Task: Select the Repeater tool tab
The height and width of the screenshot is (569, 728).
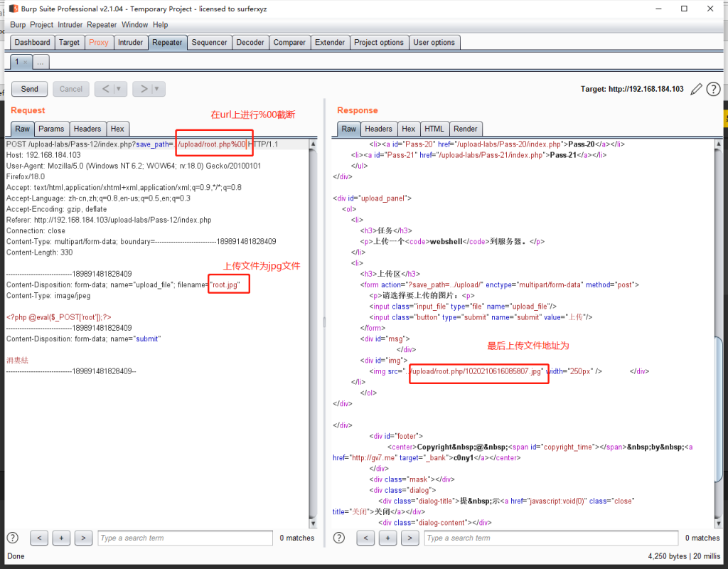Action: point(167,42)
